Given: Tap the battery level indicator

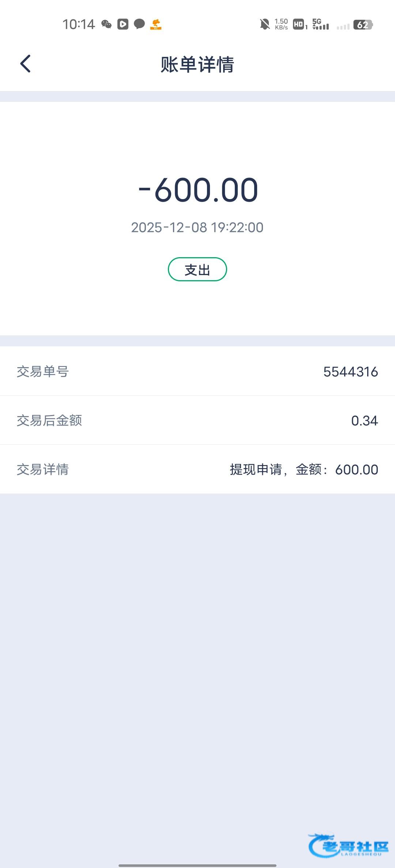Looking at the screenshot, I should [362, 24].
